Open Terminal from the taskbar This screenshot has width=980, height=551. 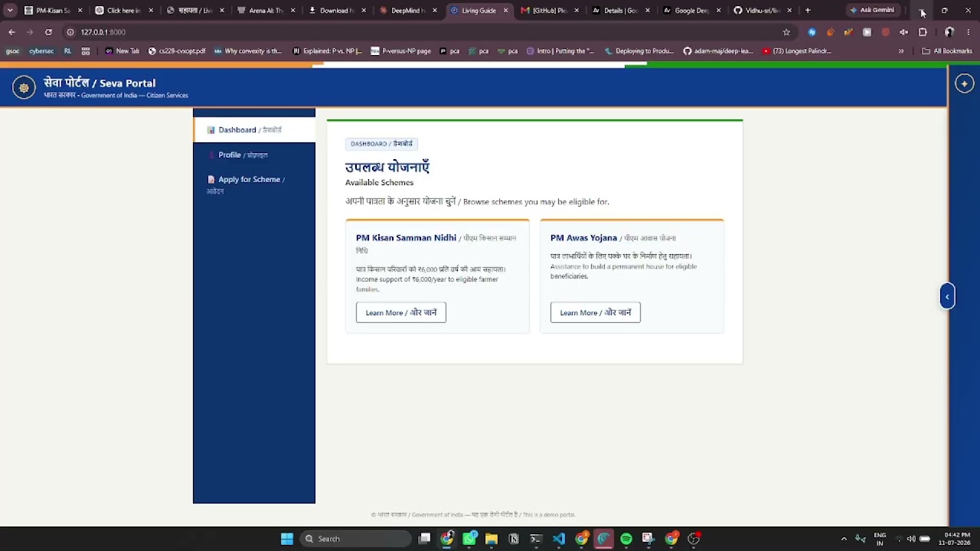(x=536, y=539)
